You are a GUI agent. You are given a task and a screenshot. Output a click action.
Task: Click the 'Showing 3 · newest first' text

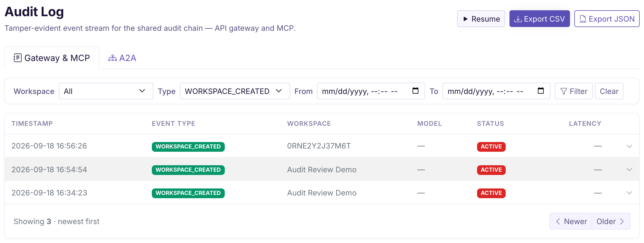57,221
